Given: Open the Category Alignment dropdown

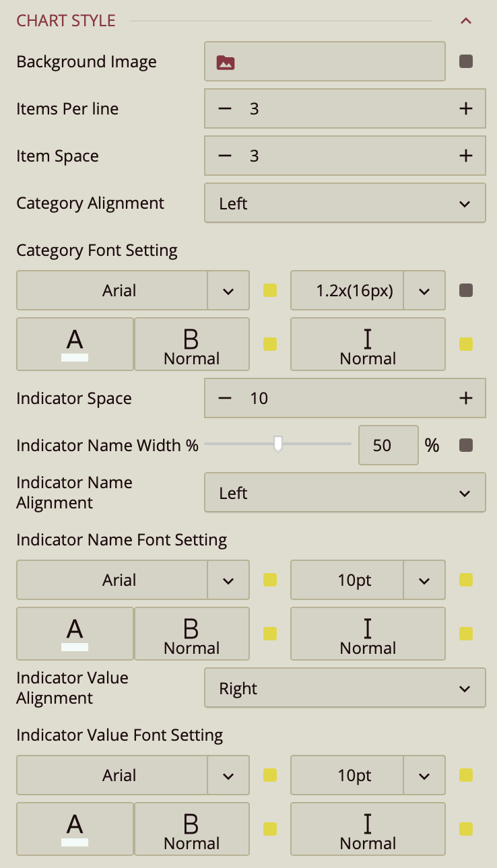Looking at the screenshot, I should pos(345,203).
